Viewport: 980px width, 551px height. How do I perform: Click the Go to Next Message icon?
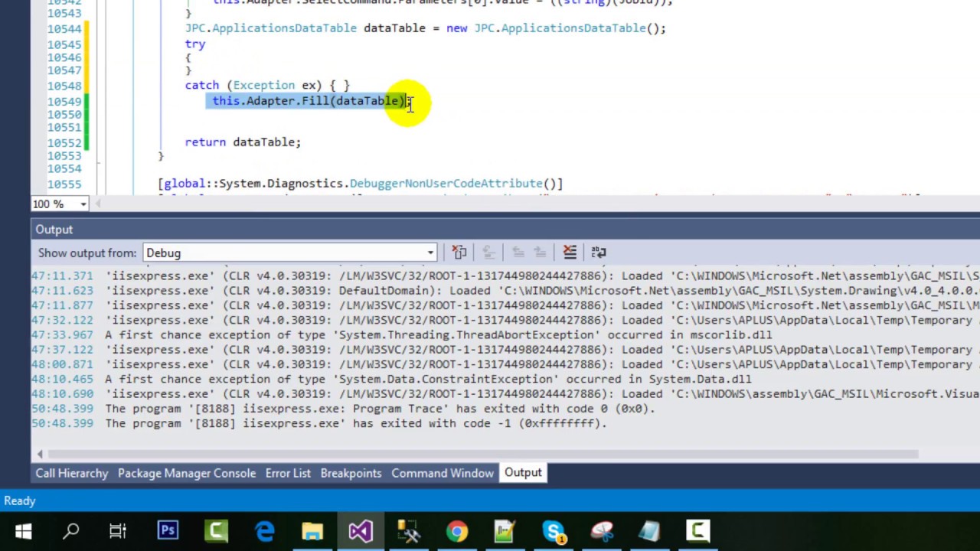540,253
